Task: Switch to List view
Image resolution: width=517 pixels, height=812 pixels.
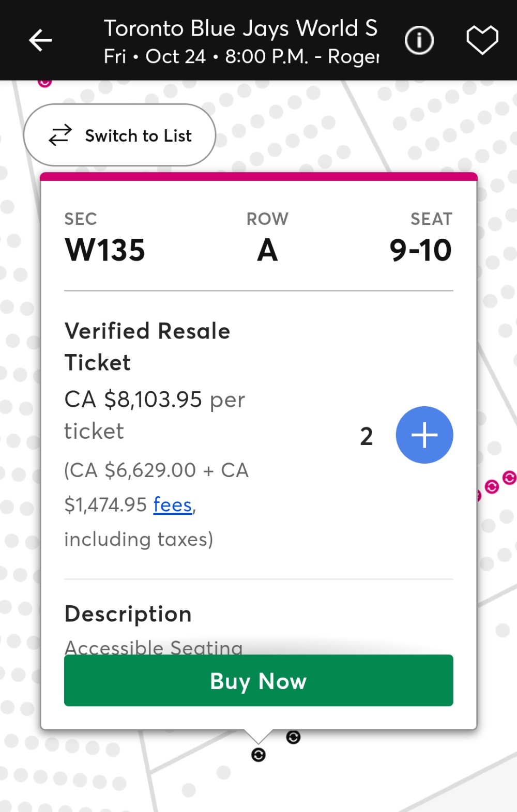Action: (x=119, y=135)
